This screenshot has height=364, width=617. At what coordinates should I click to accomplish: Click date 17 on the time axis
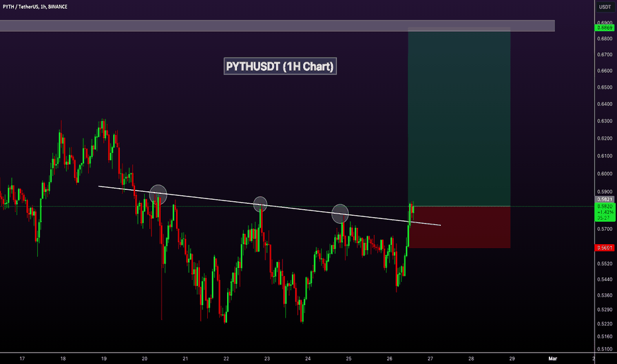pyautogui.click(x=22, y=359)
